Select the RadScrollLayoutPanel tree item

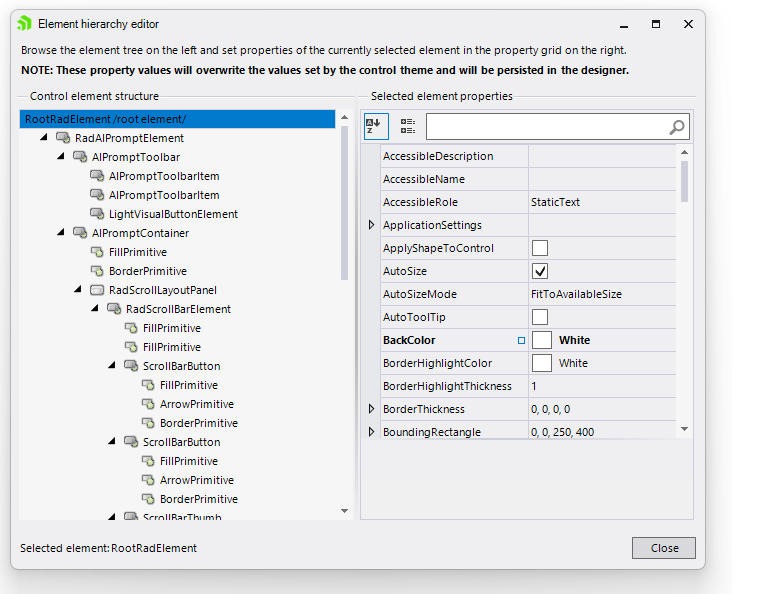(163, 290)
